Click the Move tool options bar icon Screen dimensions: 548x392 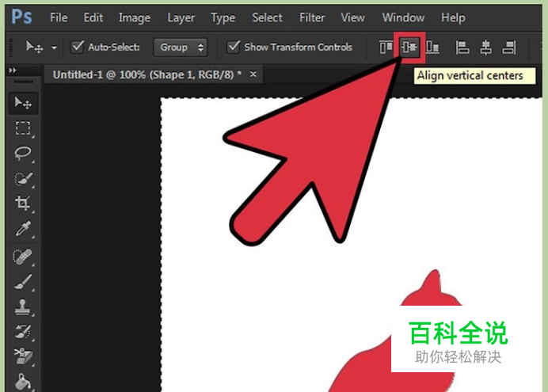point(35,47)
